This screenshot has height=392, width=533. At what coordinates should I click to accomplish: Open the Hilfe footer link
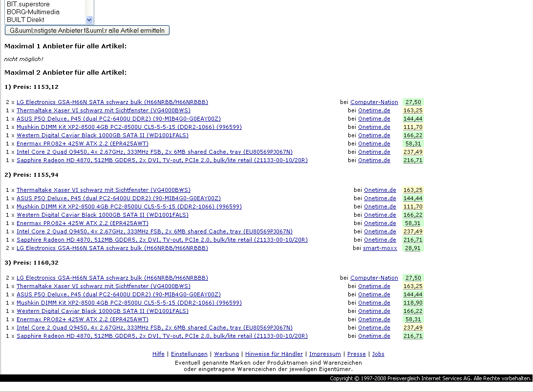(x=158, y=354)
